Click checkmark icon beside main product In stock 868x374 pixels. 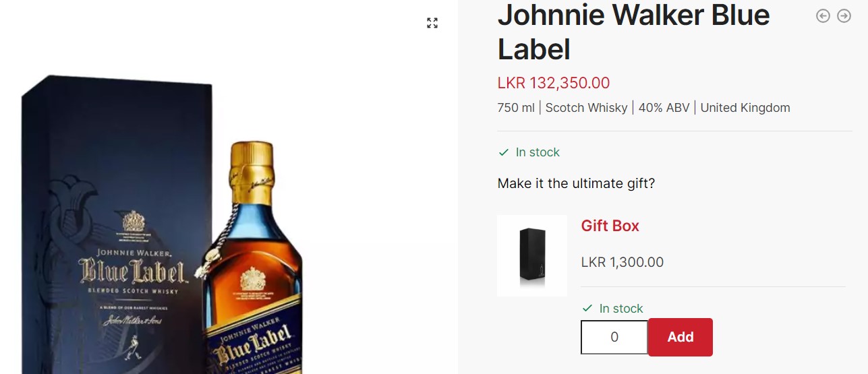(x=503, y=152)
